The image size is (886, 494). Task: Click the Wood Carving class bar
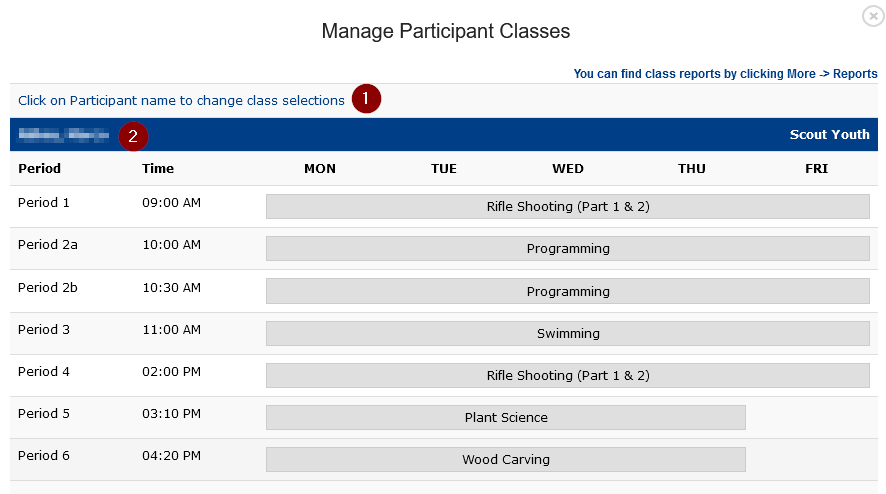click(x=506, y=460)
